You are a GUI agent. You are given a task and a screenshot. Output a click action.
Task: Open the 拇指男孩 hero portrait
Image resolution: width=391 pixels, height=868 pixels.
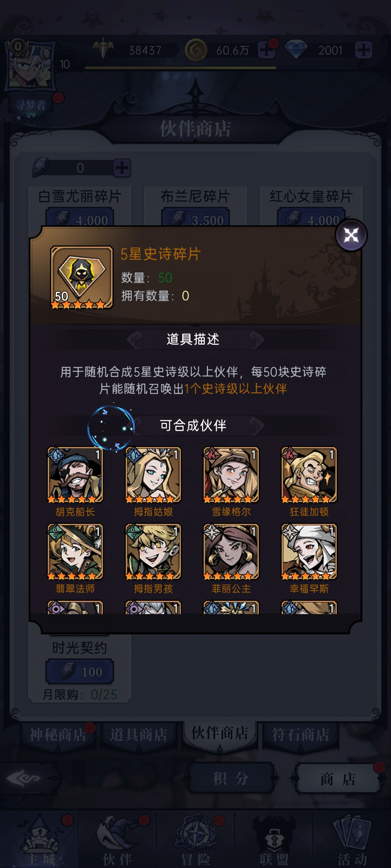[x=153, y=552]
